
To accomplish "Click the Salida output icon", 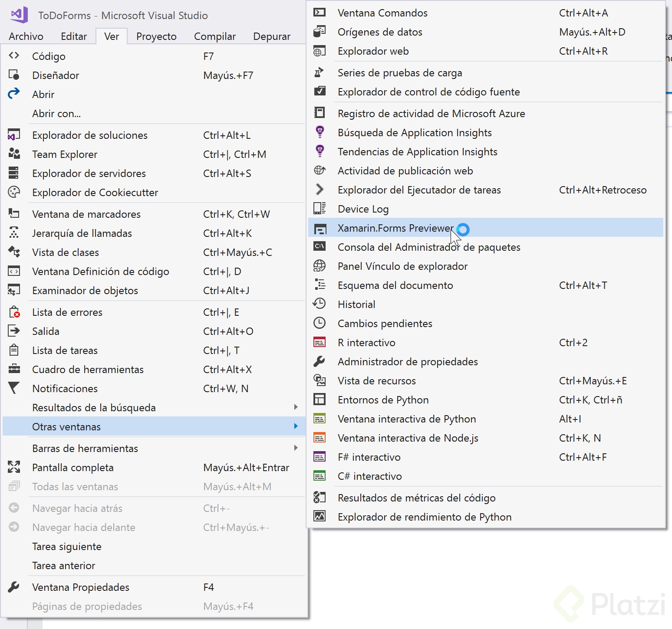I will click(14, 331).
